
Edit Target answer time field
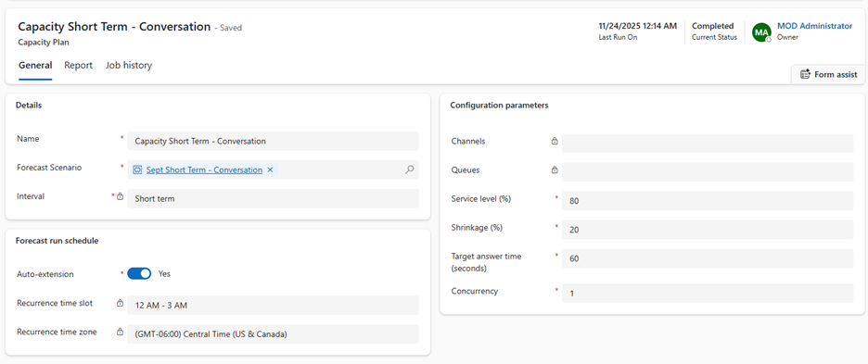click(708, 258)
